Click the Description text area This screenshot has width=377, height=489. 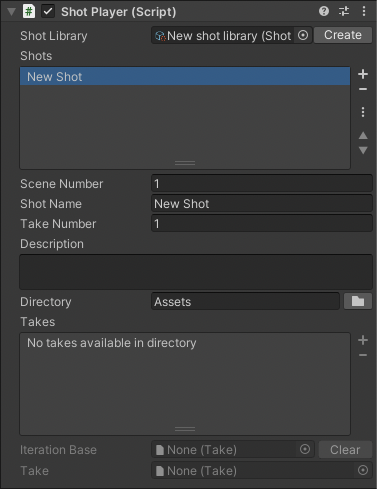pos(196,272)
